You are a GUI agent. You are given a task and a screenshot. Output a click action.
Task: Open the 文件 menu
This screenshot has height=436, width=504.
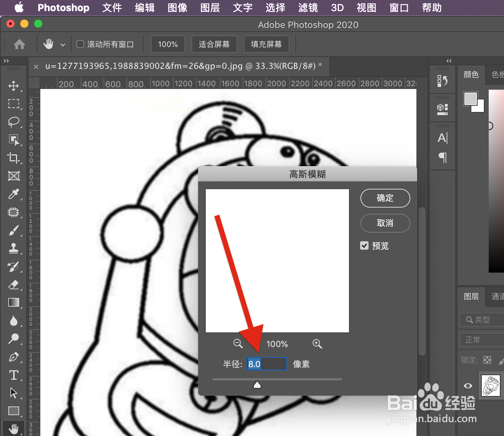112,8
